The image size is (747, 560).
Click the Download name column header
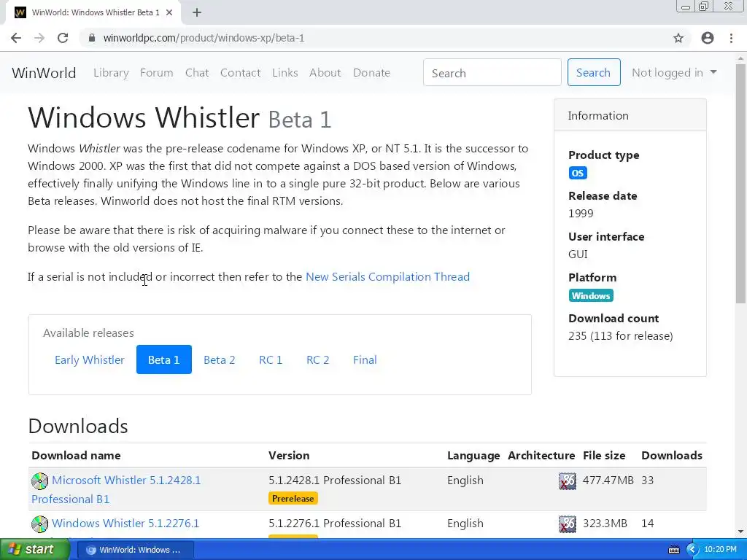76,456
